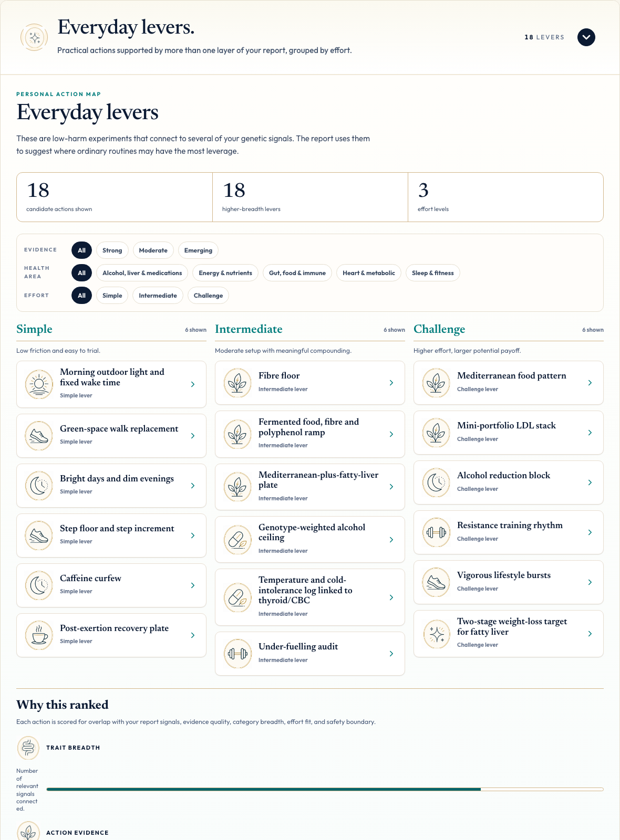Click the moon clock icon on Caffeine curfew

coord(39,585)
